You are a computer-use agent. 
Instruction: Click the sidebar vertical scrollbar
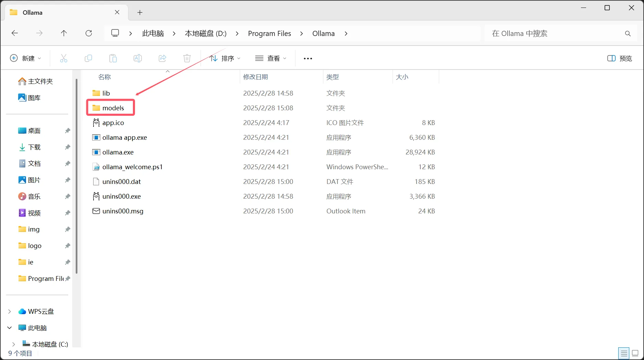pyautogui.click(x=77, y=176)
